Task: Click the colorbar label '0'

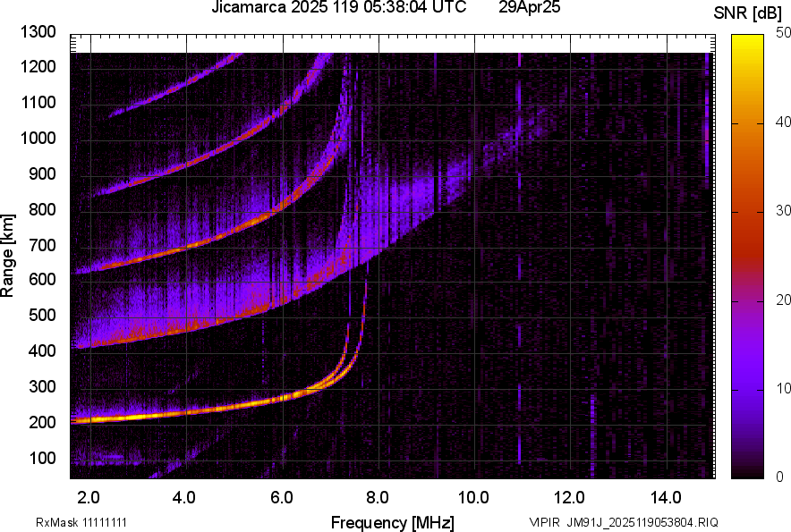Action: tap(780, 477)
